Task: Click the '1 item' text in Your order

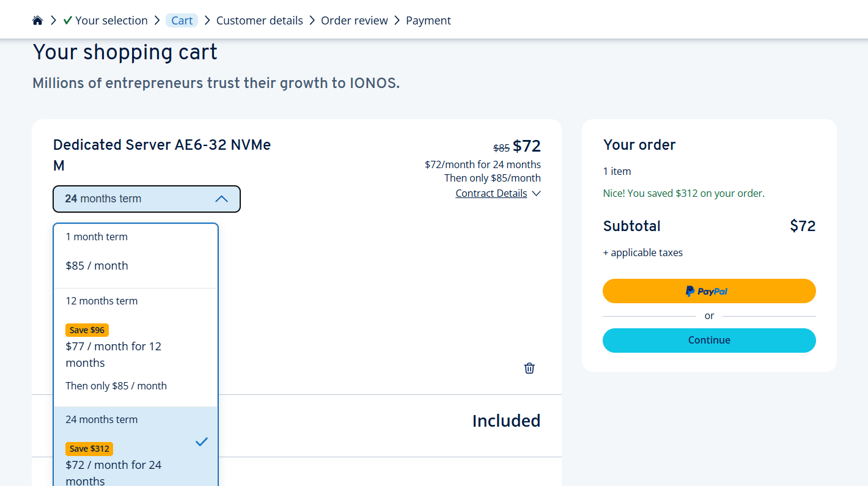Action: click(617, 171)
